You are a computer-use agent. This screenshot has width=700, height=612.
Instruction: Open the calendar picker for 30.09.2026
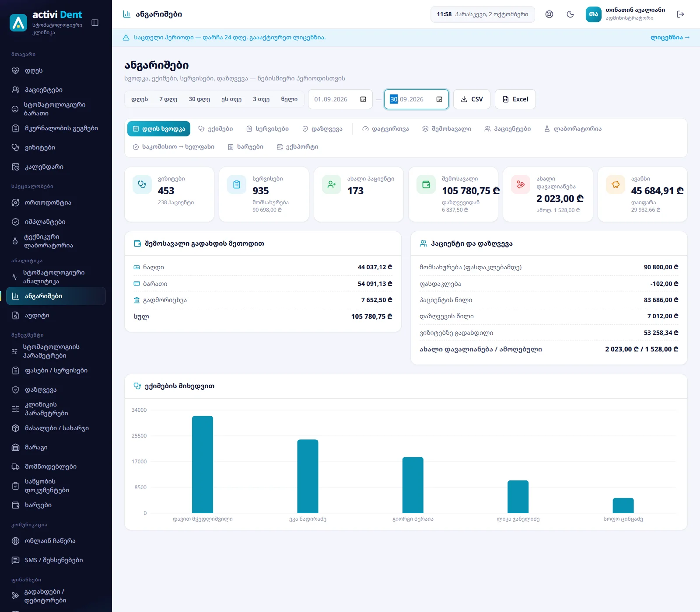[x=439, y=99]
